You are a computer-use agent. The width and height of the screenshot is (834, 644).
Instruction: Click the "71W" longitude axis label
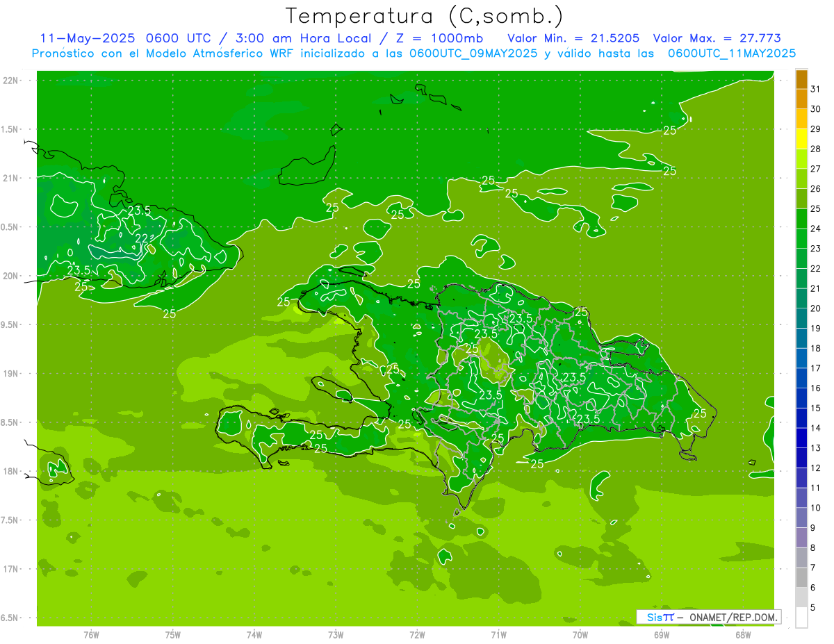click(498, 635)
